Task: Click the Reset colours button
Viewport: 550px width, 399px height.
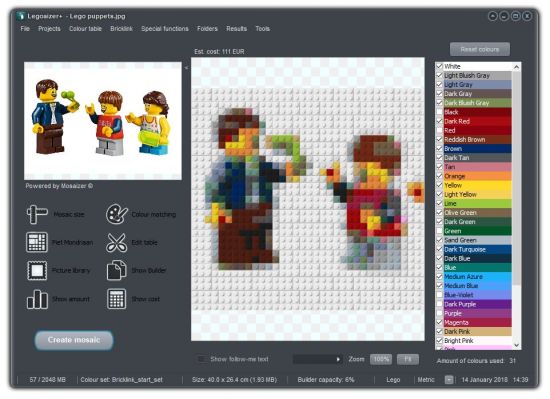Action: pos(480,49)
